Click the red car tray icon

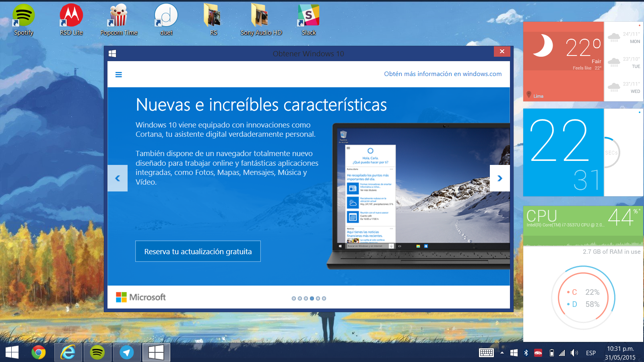click(x=538, y=353)
